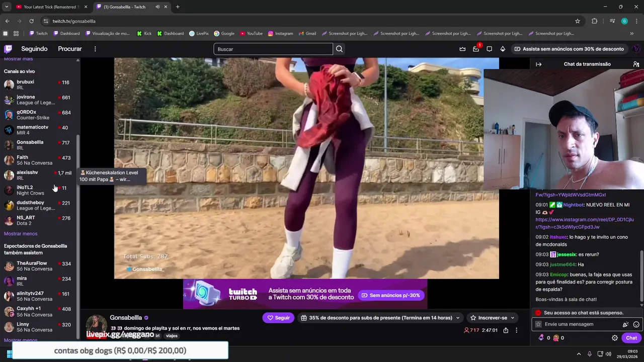Bookmark this page with star icon
Image resolution: width=644 pixels, height=362 pixels.
(578, 21)
